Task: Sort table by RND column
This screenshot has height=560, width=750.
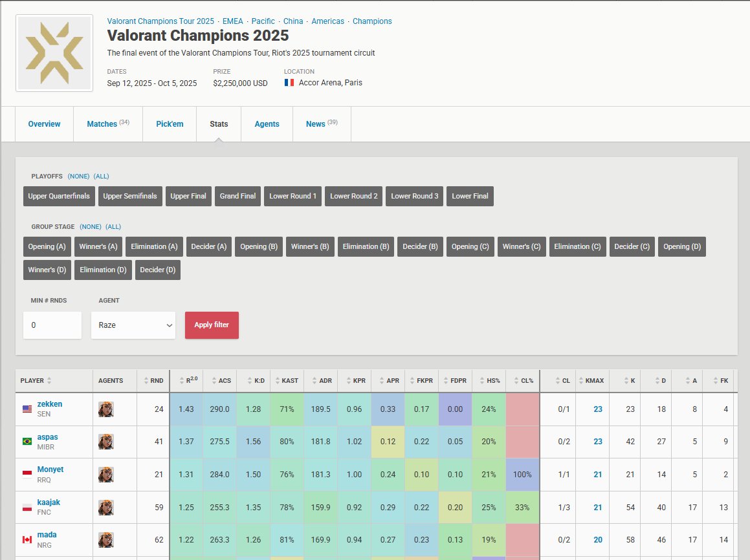Action: [x=153, y=381]
